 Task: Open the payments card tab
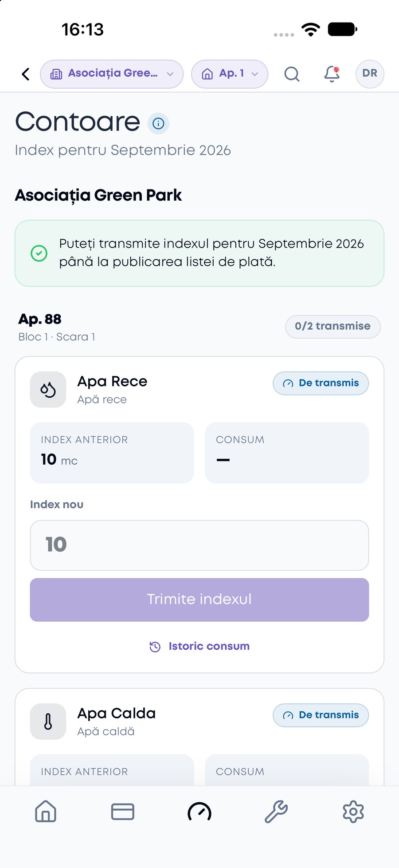click(123, 812)
